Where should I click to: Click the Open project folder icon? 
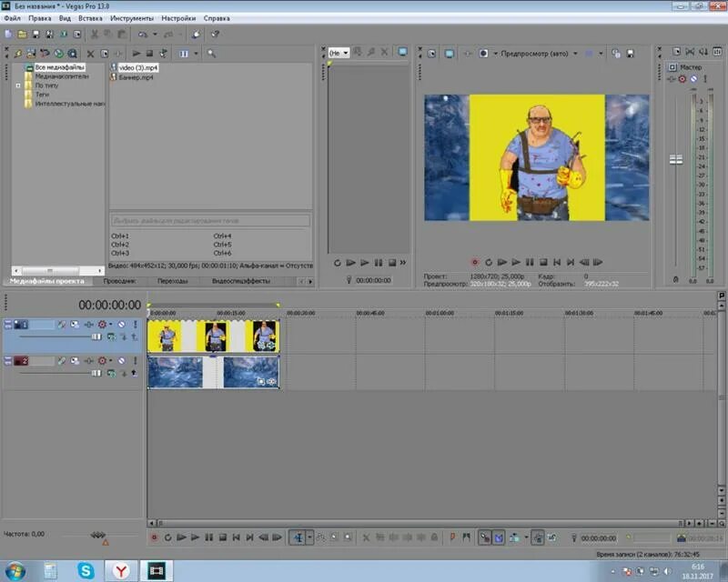click(22, 35)
